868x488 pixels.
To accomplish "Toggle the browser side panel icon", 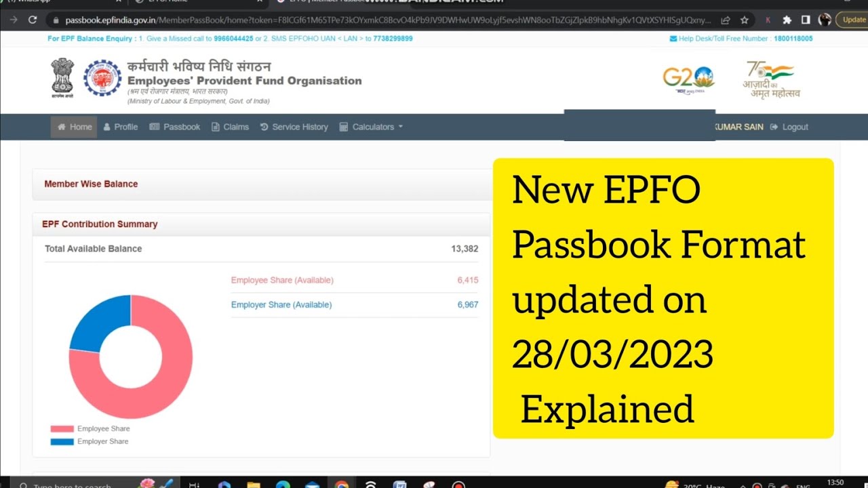I will tap(805, 20).
